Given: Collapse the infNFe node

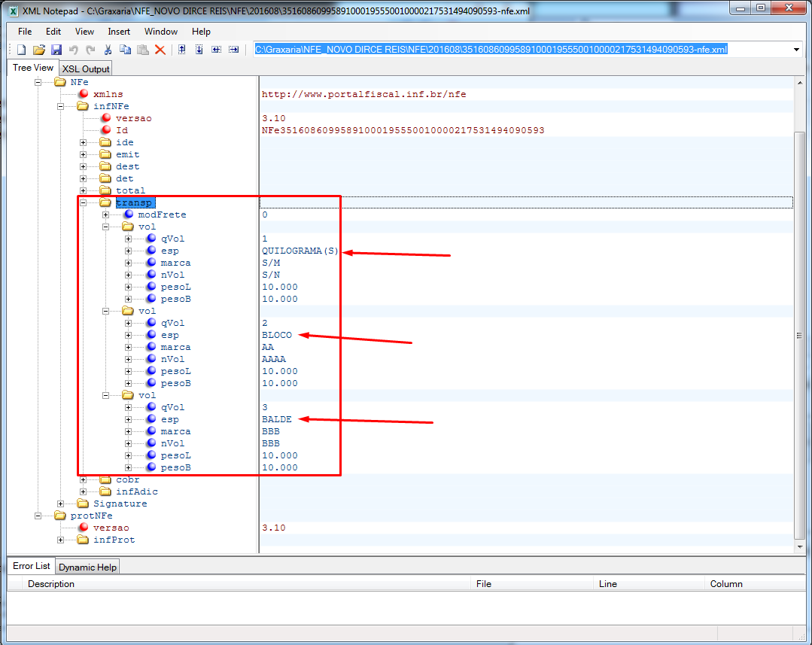Looking at the screenshot, I should [61, 106].
